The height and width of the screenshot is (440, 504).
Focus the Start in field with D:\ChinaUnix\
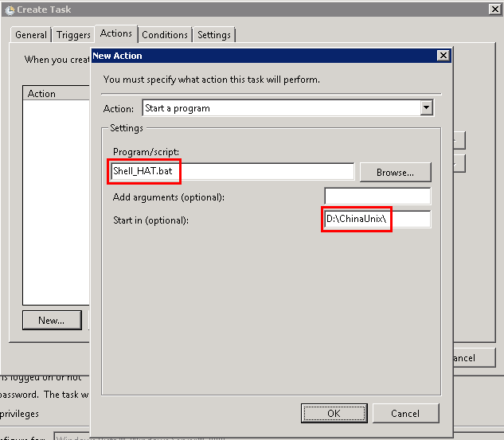click(377, 220)
